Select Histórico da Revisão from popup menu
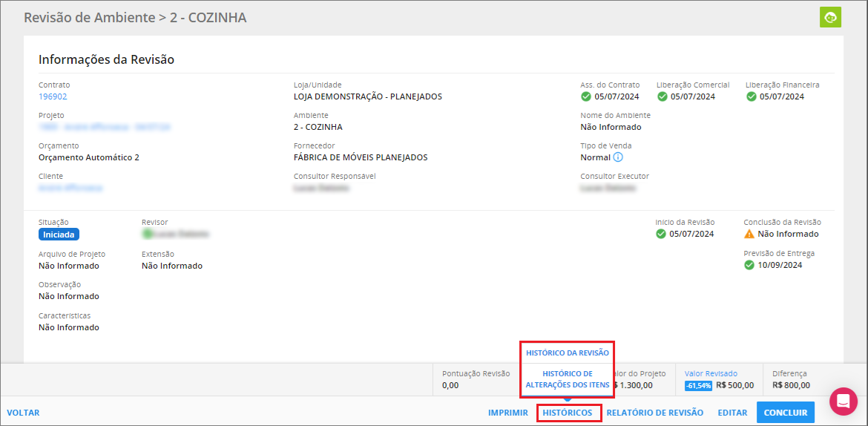Screen dimensions: 868x426 [x=568, y=353]
